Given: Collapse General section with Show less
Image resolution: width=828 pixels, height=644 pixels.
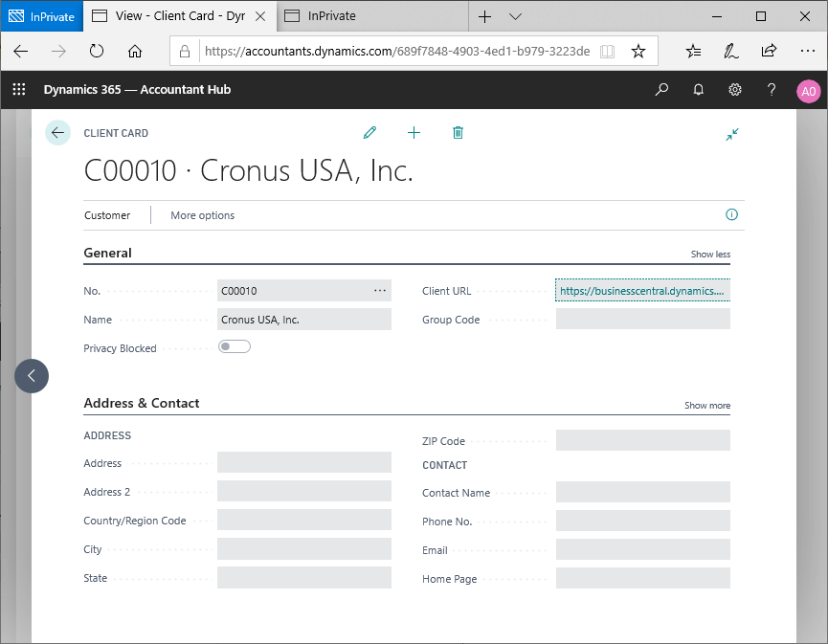Looking at the screenshot, I should point(710,254).
